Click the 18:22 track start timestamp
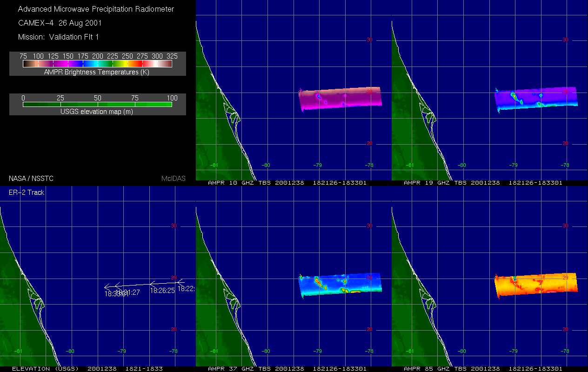 186,289
